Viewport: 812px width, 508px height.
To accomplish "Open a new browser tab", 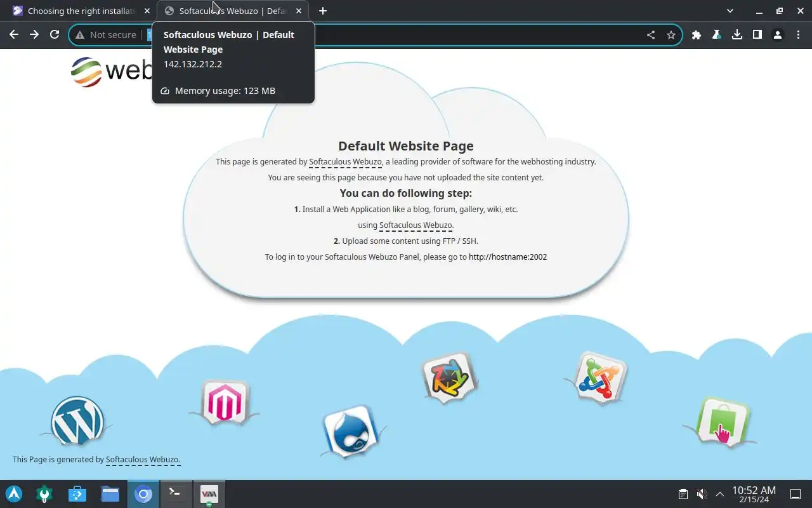I will (323, 11).
